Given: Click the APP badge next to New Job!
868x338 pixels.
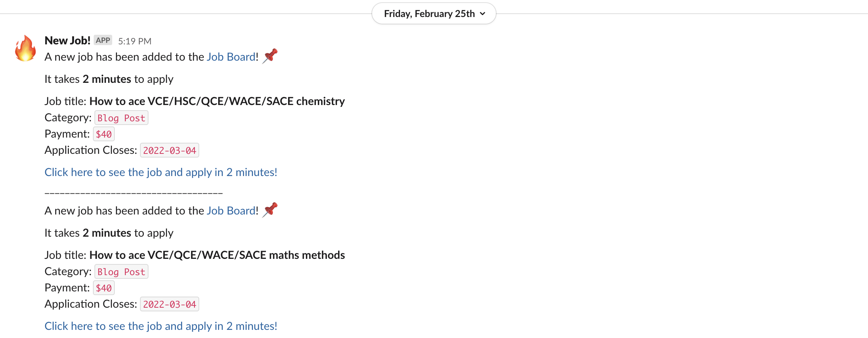Looking at the screenshot, I should (x=103, y=40).
